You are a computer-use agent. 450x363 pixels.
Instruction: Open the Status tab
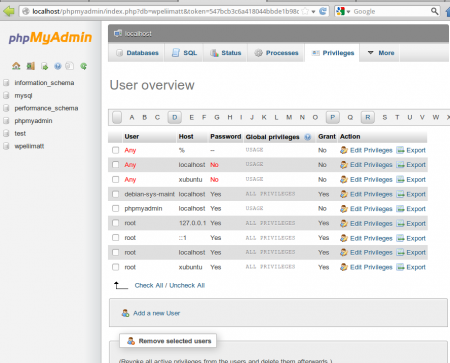click(225, 53)
